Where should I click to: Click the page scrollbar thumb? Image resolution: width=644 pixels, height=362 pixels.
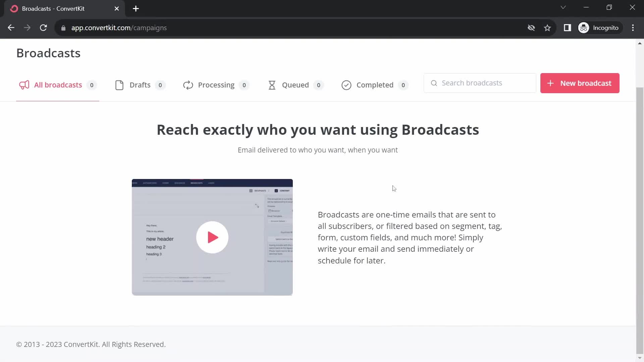point(640,220)
